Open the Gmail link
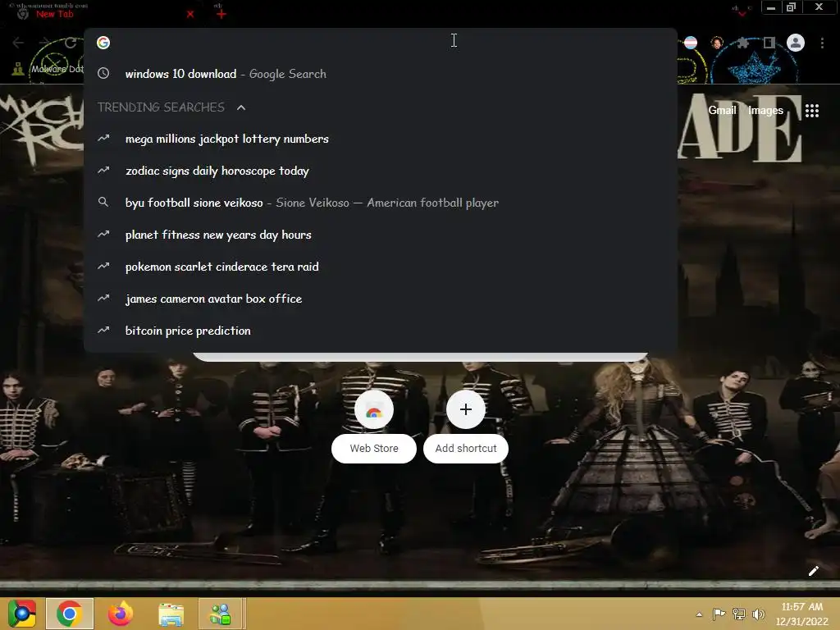Image resolution: width=840 pixels, height=630 pixels. (x=722, y=111)
